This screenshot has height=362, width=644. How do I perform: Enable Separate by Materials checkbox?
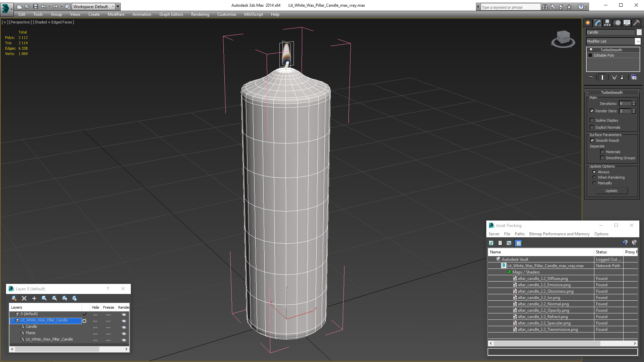(602, 152)
